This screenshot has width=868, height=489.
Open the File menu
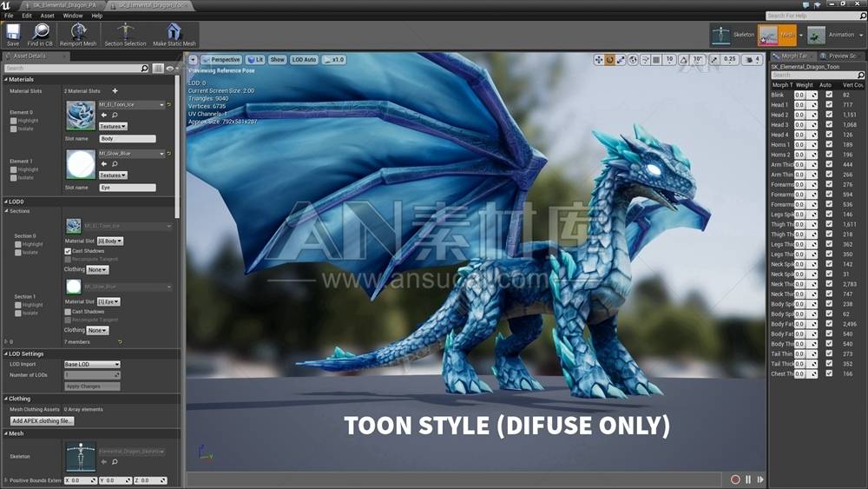coord(9,16)
